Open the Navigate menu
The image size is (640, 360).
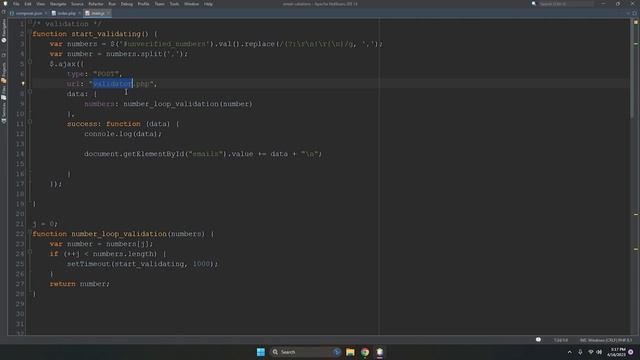click(x=58, y=4)
